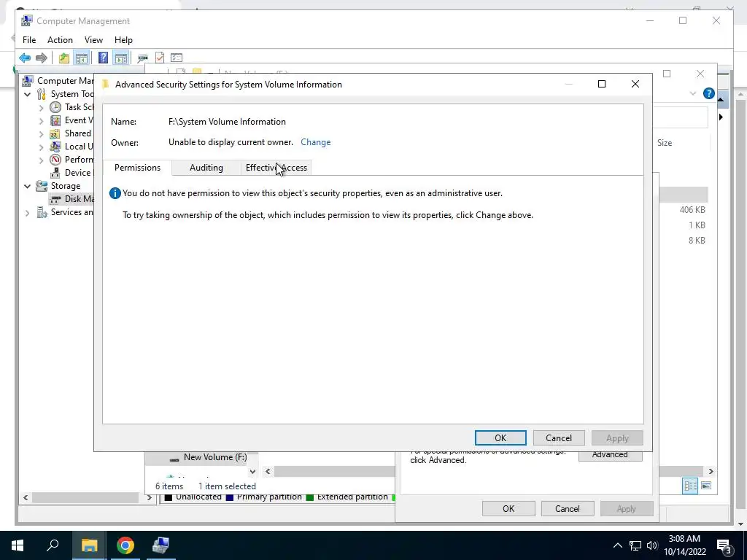Toggle the Show/Hide Console Tree toolbar icon
The image size is (747, 560).
click(x=82, y=58)
